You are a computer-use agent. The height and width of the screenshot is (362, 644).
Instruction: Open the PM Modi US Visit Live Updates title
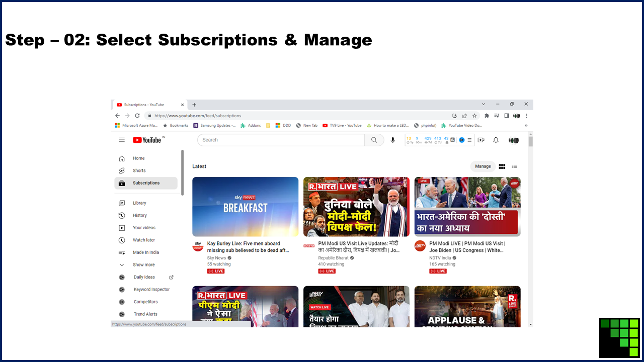point(359,247)
